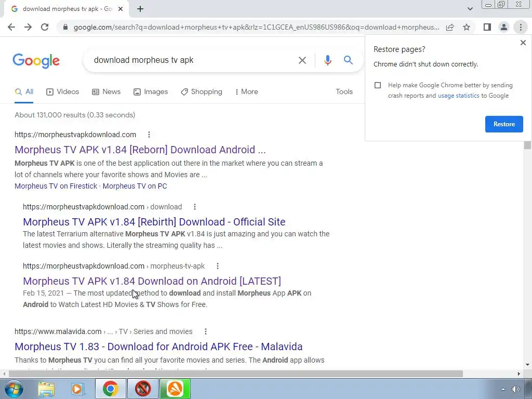Open a new tab with the plus icon
Screen dimensions: 532x399
[x=140, y=9]
